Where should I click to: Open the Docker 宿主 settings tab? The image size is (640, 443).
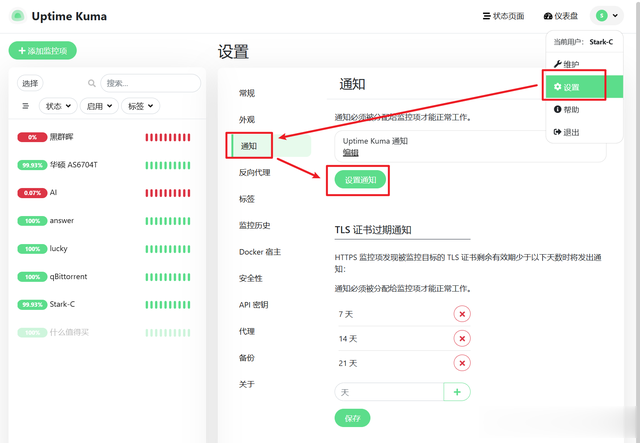pos(260,252)
